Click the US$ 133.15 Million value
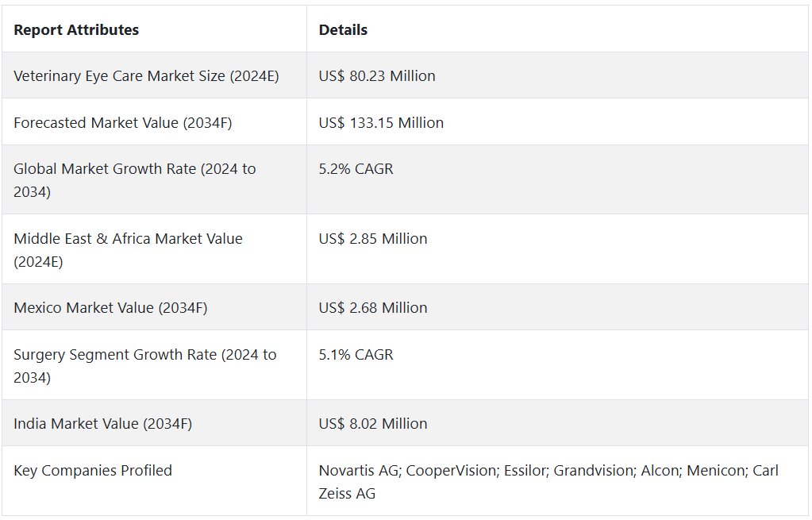This screenshot has height=520, width=812. coord(381,123)
